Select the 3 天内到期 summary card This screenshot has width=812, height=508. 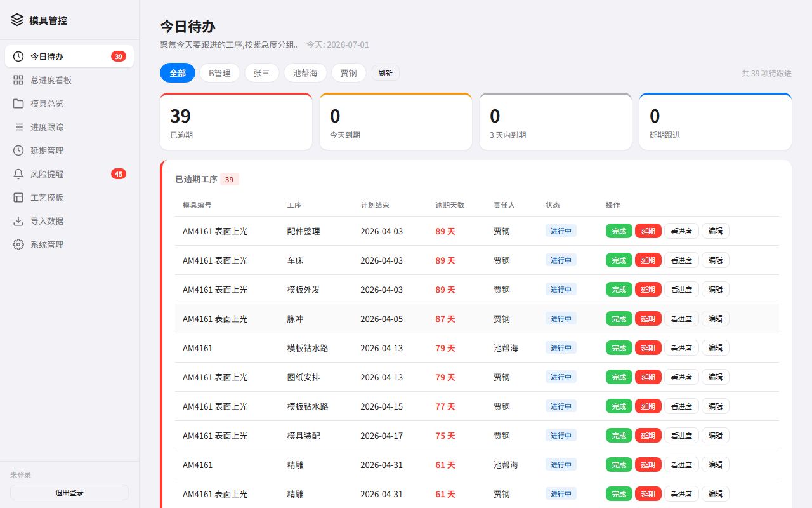coord(556,121)
